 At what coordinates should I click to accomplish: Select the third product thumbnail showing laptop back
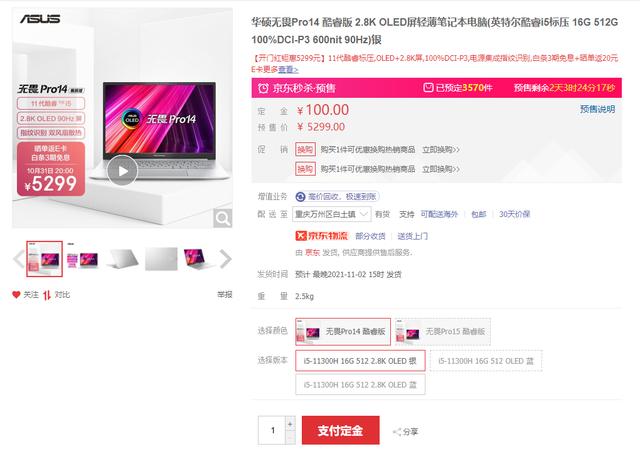click(x=123, y=259)
